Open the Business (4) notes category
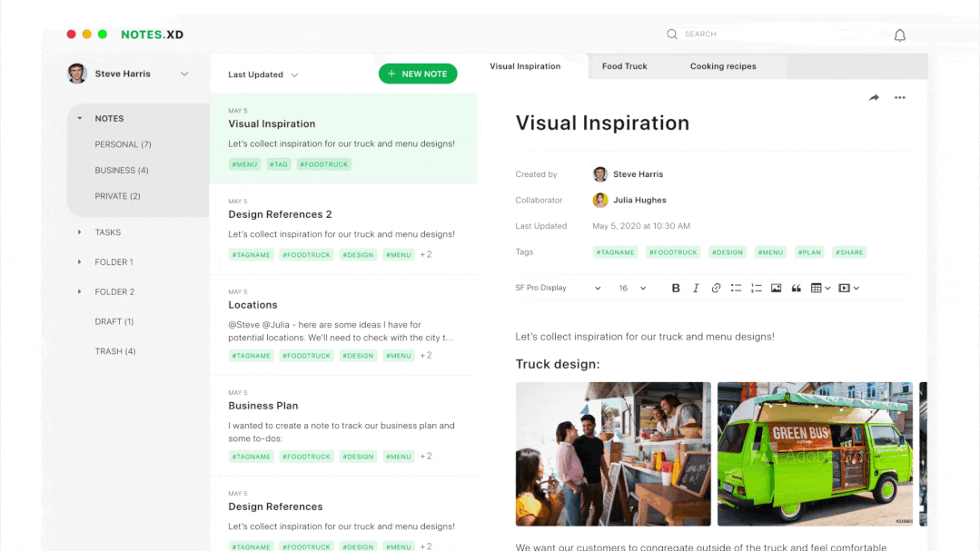This screenshot has width=980, height=551. (121, 171)
